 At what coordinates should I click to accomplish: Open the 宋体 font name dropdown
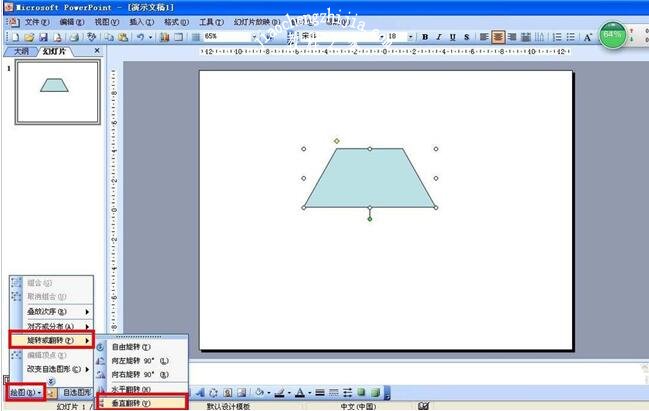[382, 37]
